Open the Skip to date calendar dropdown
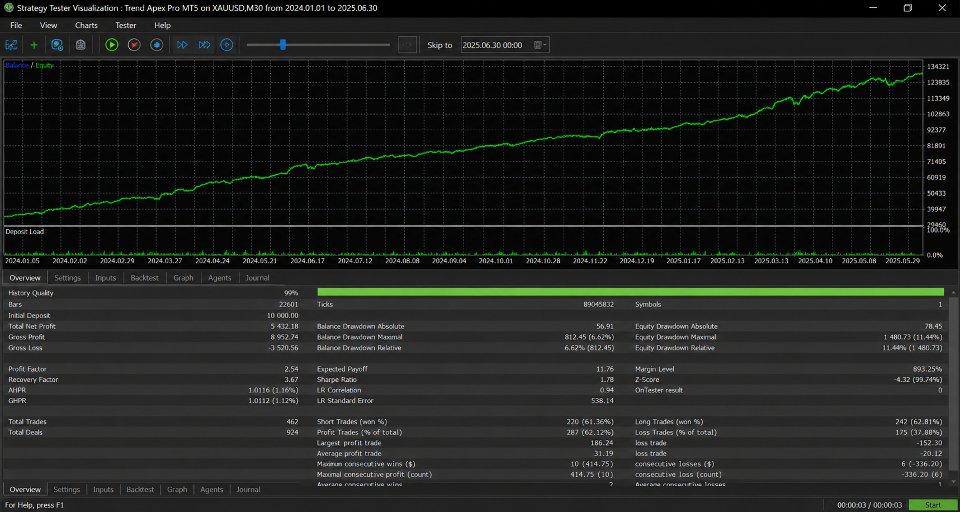Screen dimensions: 960x512 pos(539,45)
